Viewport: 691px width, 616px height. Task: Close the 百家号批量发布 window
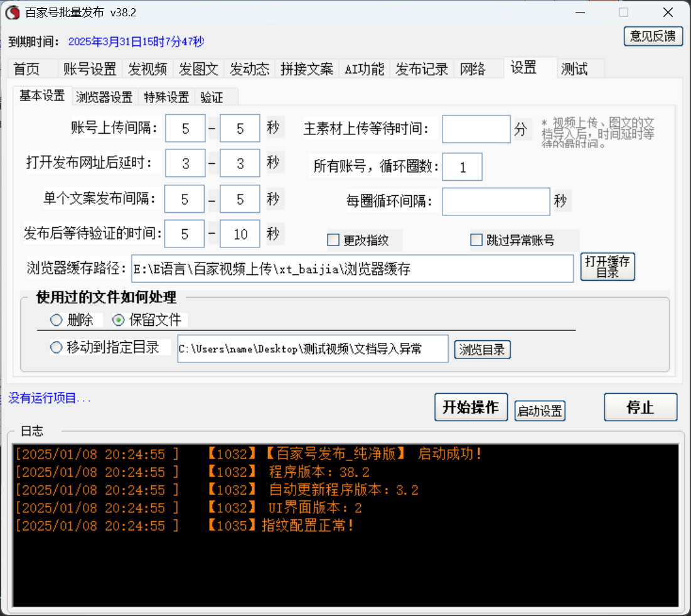click(x=668, y=13)
